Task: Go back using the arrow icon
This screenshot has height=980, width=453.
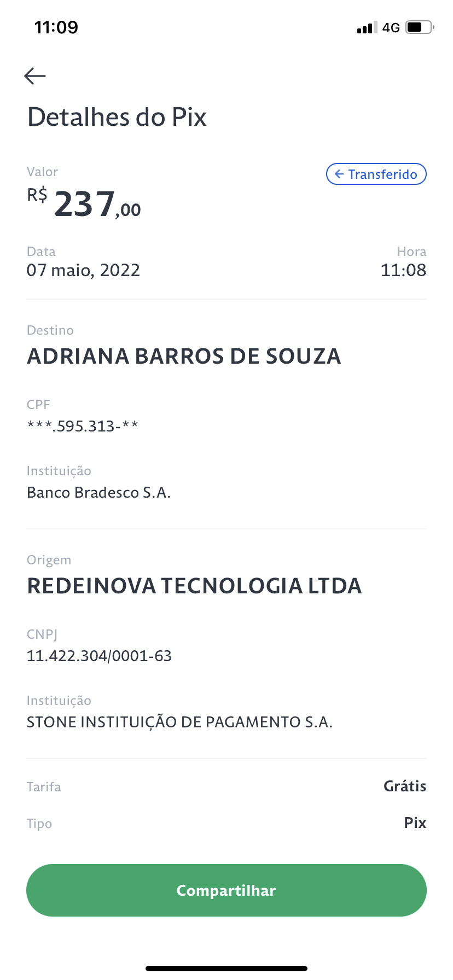Action: 35,76
